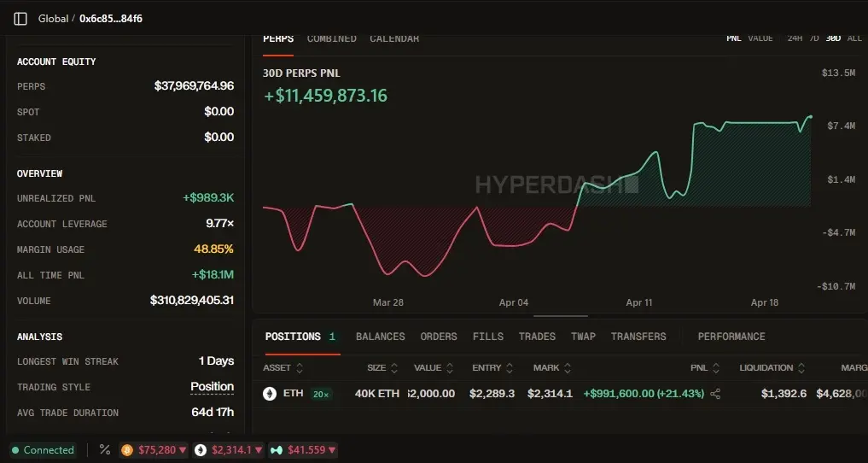Click the green Connected status indicator
The width and height of the screenshot is (868, 463).
(44, 449)
